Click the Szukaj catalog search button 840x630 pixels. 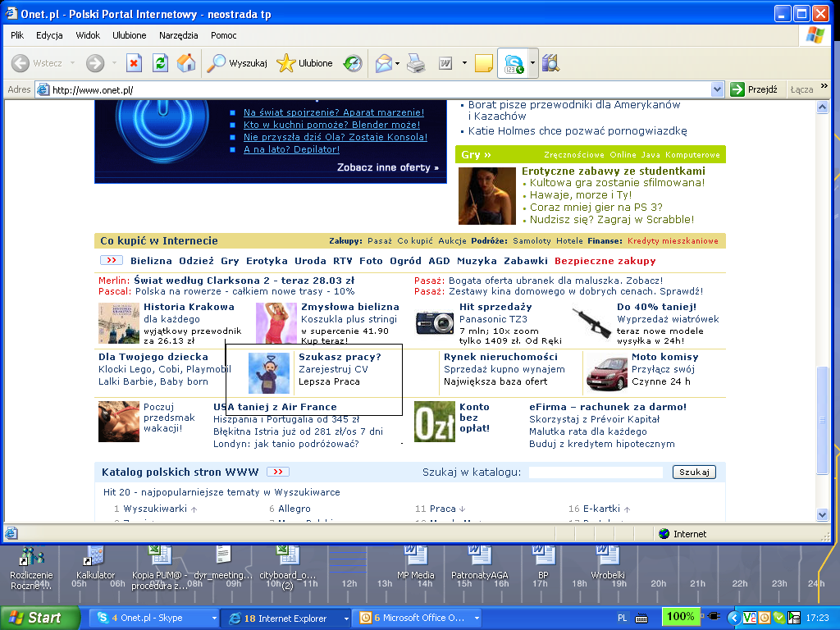pyautogui.click(x=694, y=472)
